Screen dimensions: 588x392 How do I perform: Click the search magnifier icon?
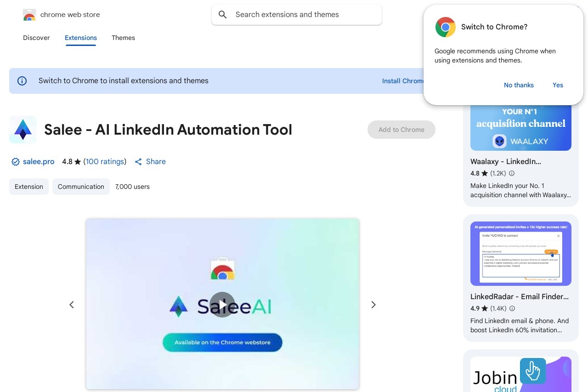[x=223, y=15]
